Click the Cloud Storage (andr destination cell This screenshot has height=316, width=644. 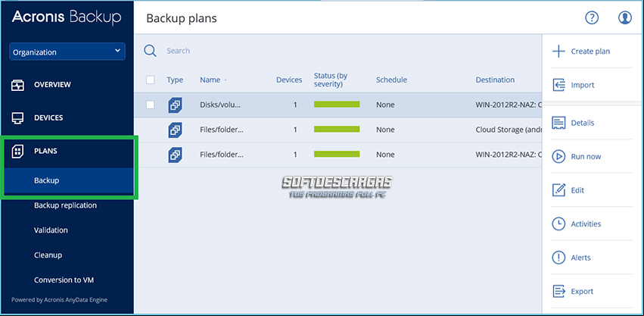click(509, 130)
